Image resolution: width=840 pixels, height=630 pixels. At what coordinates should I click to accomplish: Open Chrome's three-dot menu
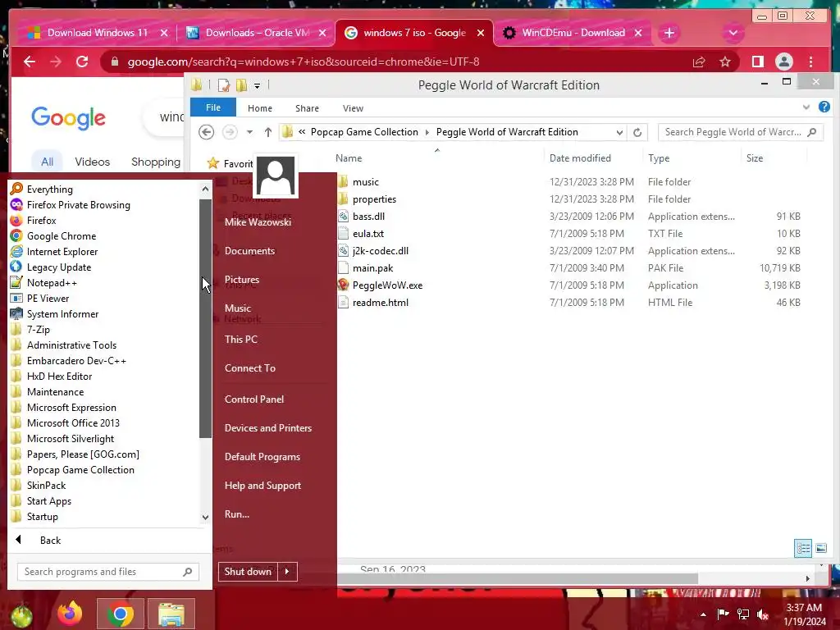811,62
